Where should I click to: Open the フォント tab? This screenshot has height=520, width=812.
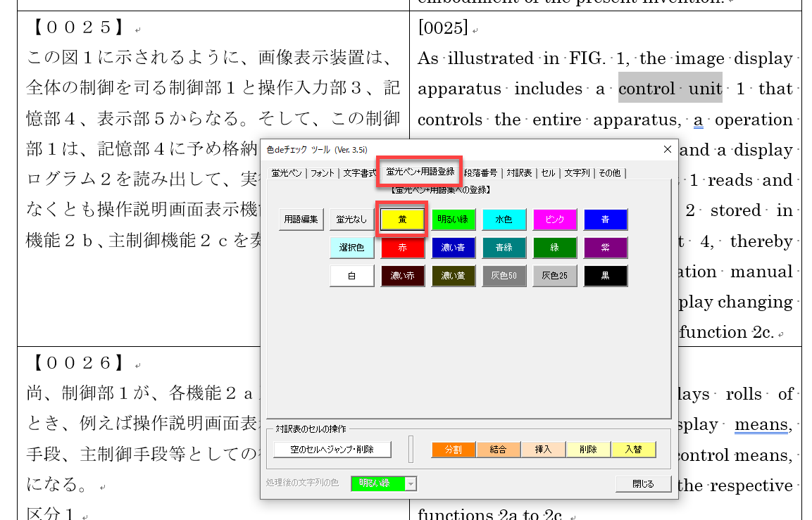tap(323, 172)
